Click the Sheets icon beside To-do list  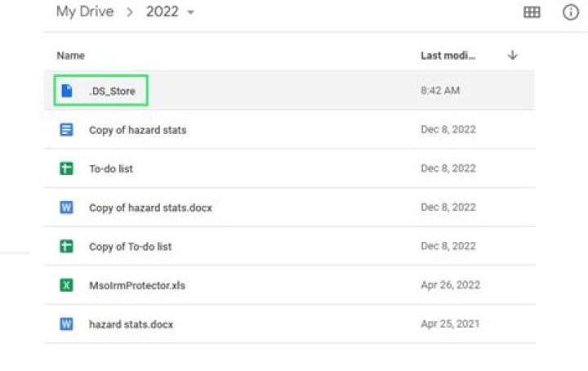(67, 168)
